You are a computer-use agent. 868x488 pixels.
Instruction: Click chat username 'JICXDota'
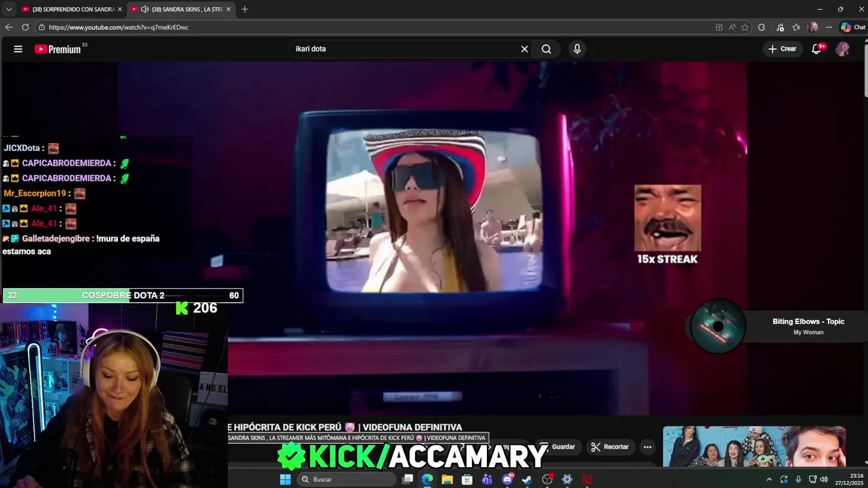pyautogui.click(x=22, y=148)
